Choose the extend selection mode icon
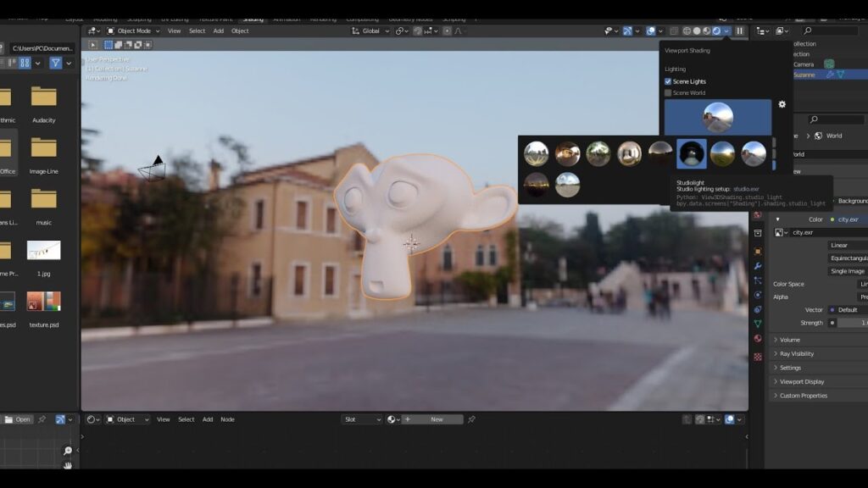Image resolution: width=868 pixels, height=488 pixels. click(118, 45)
